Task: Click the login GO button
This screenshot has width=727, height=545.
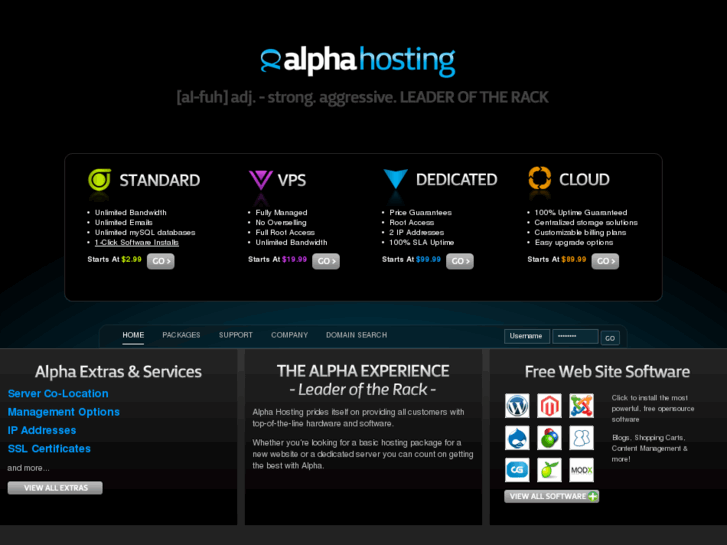Action: (x=610, y=338)
